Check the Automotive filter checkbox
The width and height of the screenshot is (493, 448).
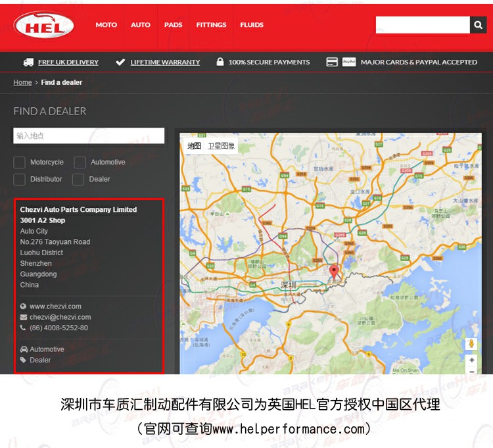(x=80, y=162)
